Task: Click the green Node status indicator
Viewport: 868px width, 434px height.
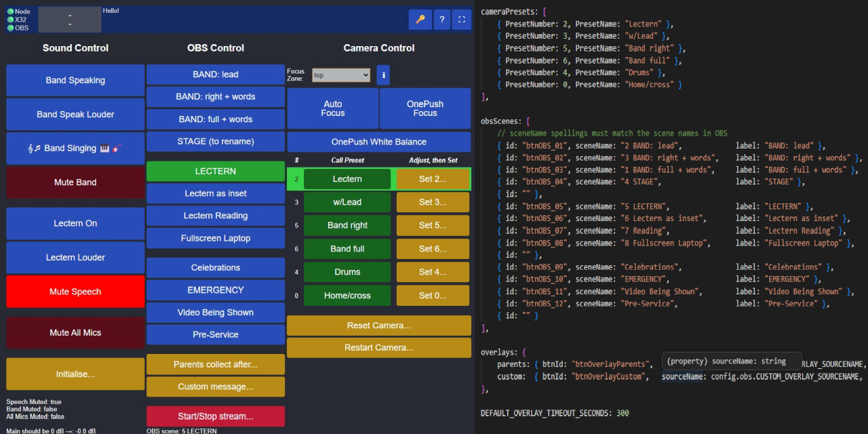Action: click(10, 12)
